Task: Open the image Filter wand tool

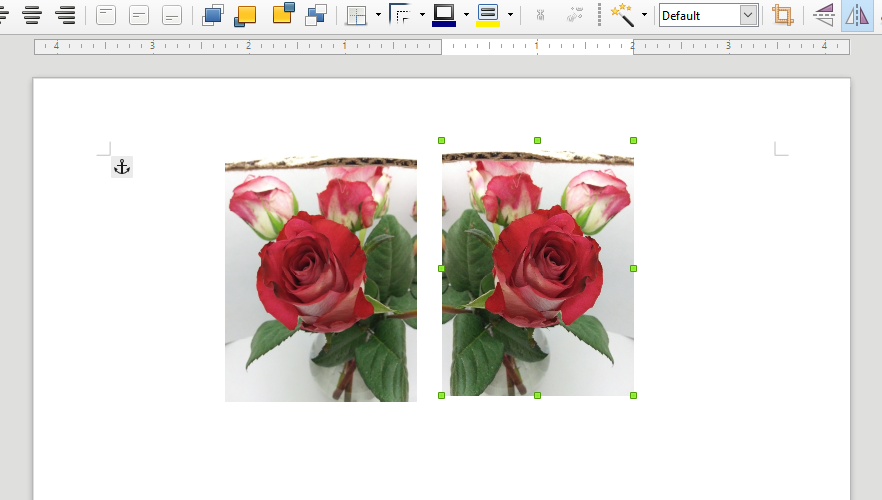Action: point(622,15)
